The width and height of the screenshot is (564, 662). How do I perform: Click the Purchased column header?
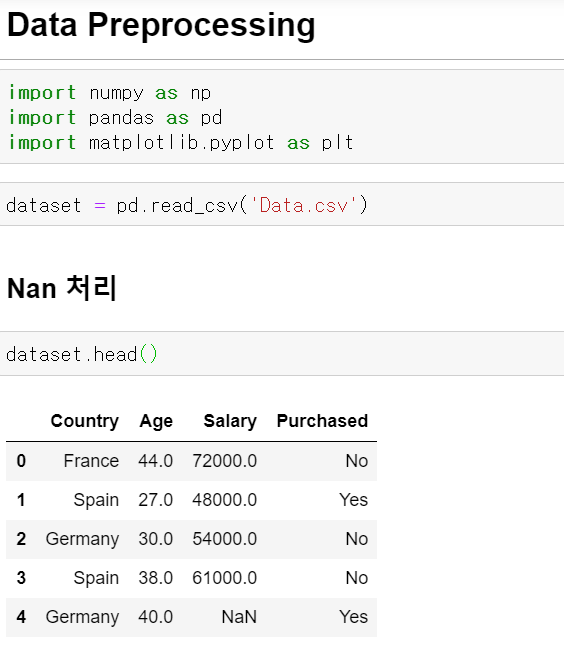pyautogui.click(x=323, y=421)
